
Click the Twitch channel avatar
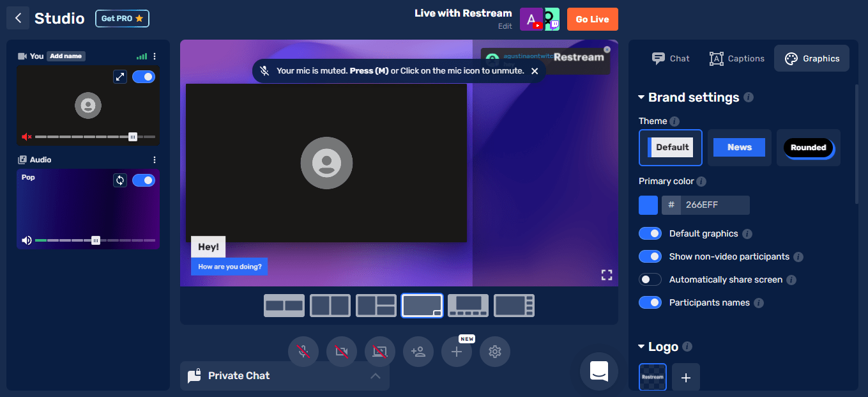pyautogui.click(x=552, y=19)
